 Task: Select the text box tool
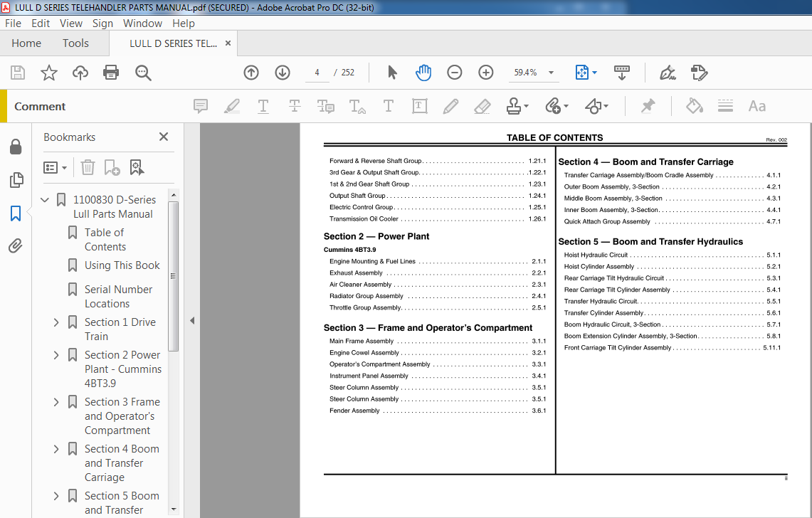tap(419, 106)
